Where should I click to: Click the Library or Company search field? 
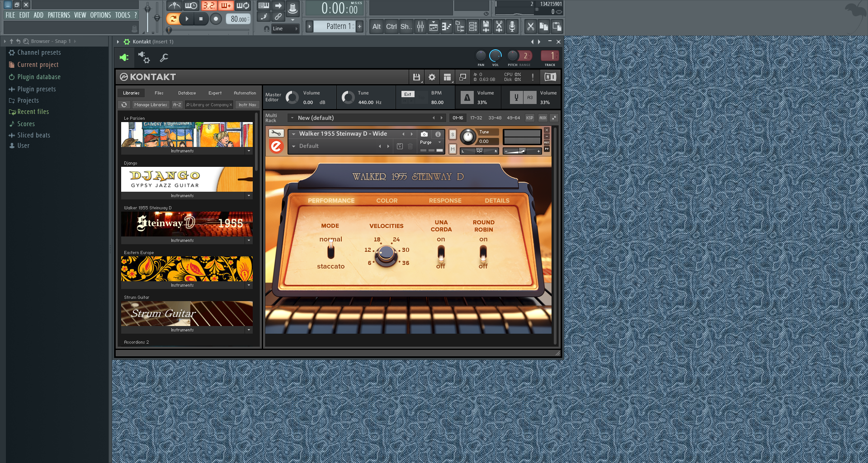[x=209, y=105]
